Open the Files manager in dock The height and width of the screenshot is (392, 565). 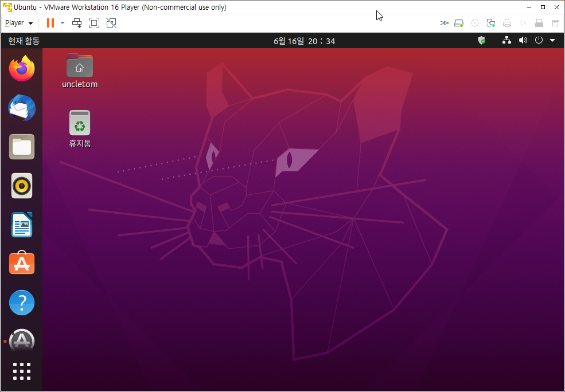click(x=22, y=147)
